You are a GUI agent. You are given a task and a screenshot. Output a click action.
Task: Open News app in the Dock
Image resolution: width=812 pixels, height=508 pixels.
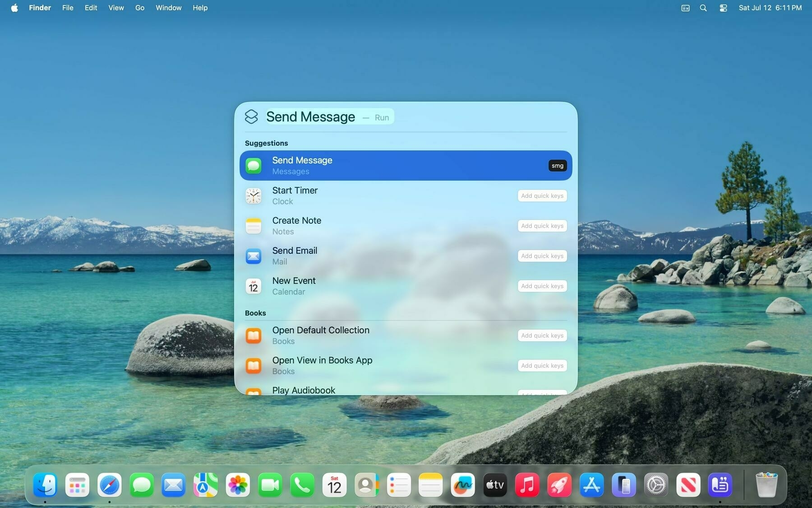688,485
